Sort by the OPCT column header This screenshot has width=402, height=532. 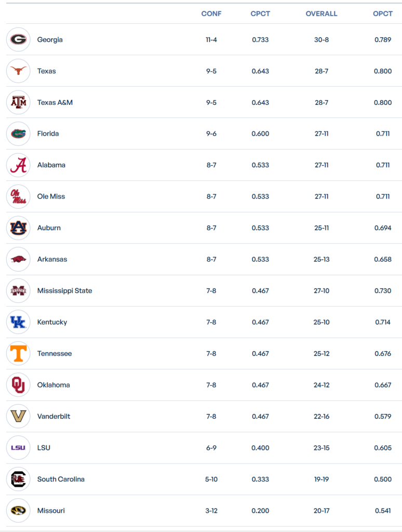383,14
